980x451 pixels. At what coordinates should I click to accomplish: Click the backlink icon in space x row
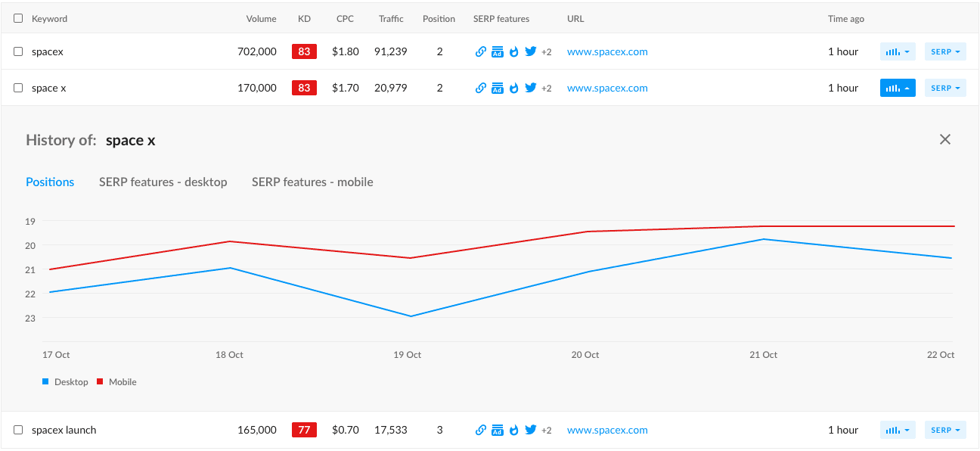click(x=480, y=88)
